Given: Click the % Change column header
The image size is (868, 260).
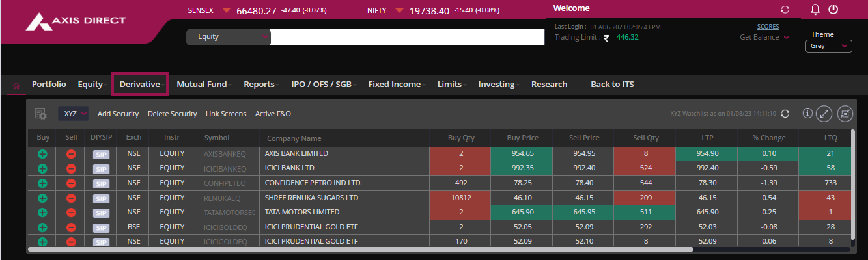Looking at the screenshot, I should point(768,138).
